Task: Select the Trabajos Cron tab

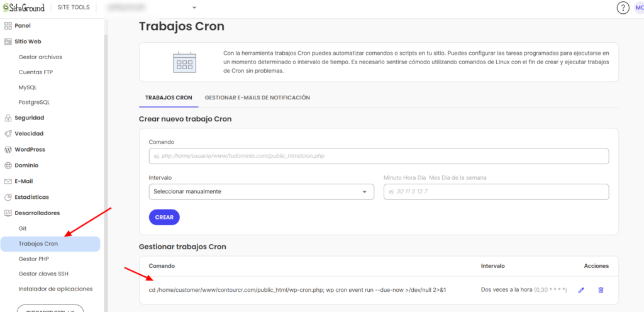Action: (x=168, y=97)
